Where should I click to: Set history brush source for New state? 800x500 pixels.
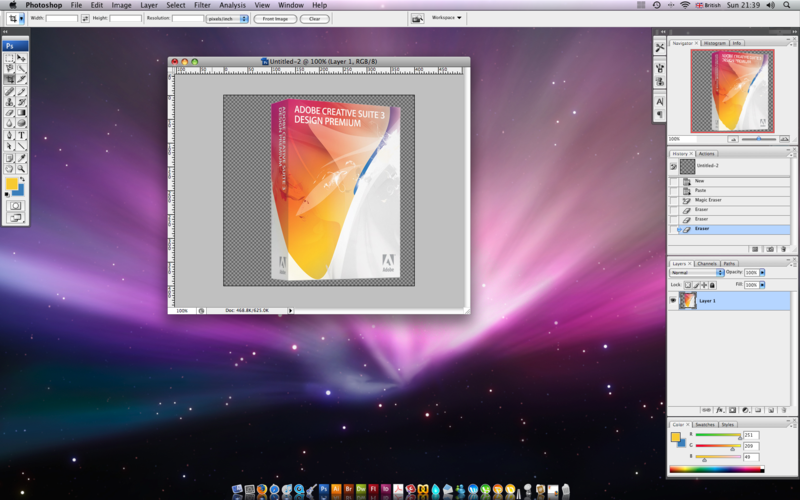pos(673,182)
